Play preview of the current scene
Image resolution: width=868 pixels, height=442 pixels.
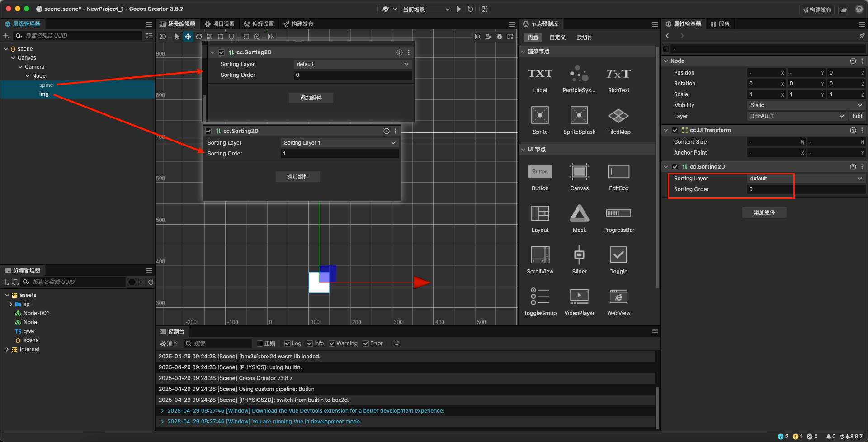click(459, 9)
